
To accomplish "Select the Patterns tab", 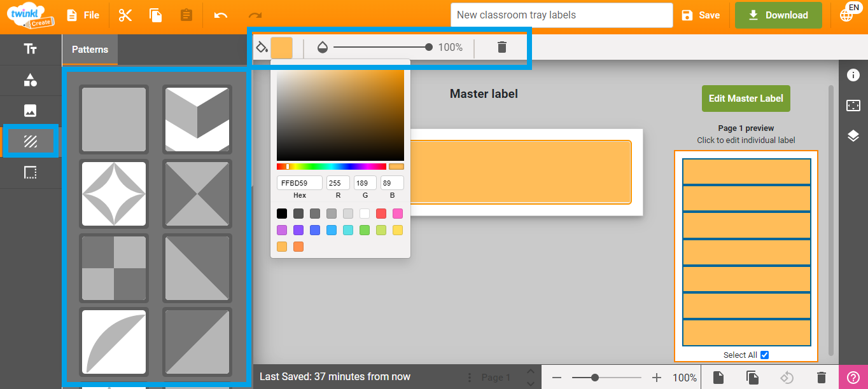I will [90, 50].
